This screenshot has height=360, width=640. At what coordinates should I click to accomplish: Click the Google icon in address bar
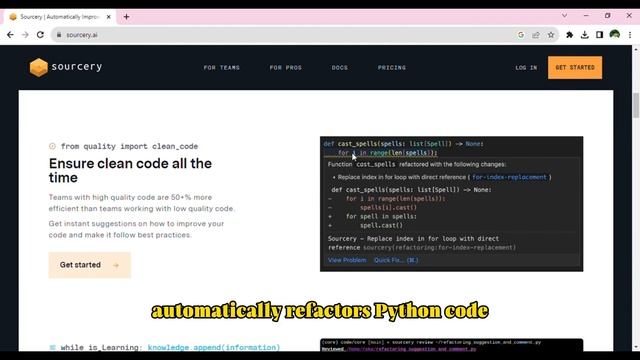pos(521,35)
